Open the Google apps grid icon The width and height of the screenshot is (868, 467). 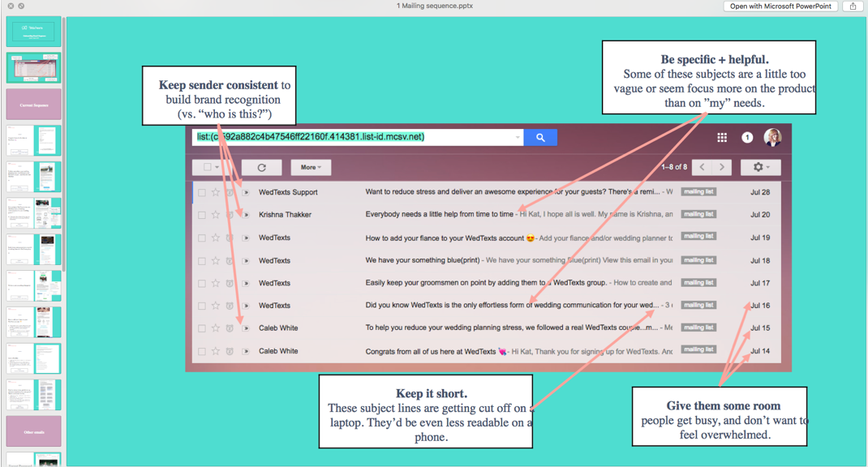pyautogui.click(x=722, y=138)
